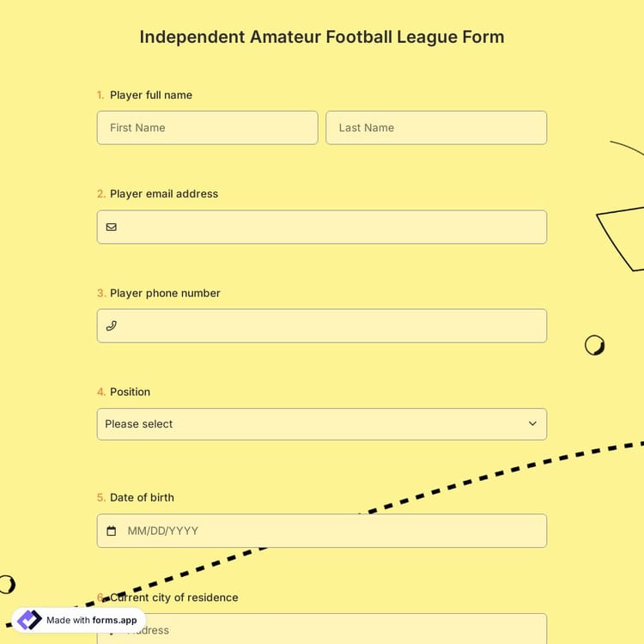This screenshot has width=644, height=644.
Task: Click the small soccer ball graphic on right
Action: tap(594, 345)
